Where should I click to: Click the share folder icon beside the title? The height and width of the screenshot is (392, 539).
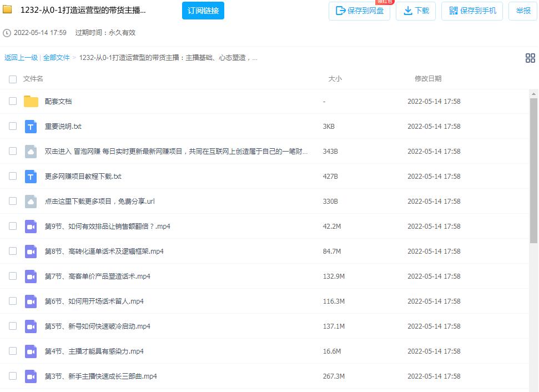click(7, 9)
